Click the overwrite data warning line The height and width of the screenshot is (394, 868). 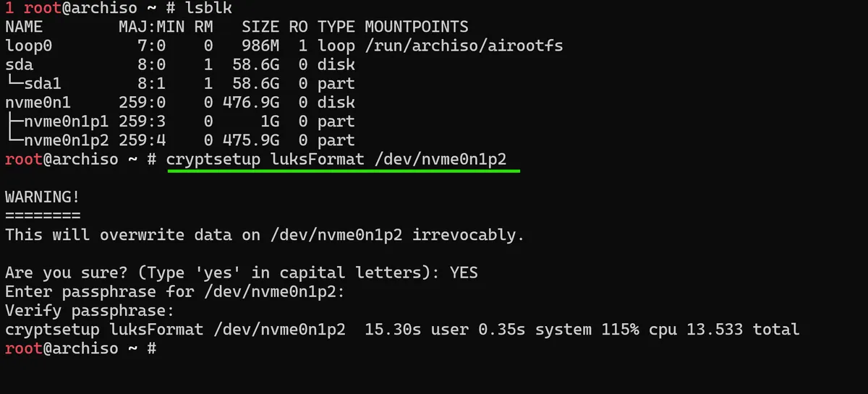pos(265,235)
